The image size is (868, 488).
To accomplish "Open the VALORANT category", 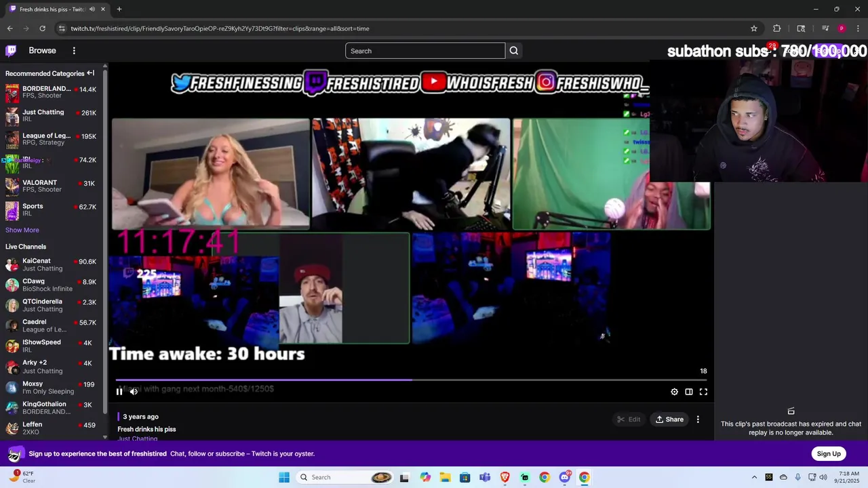I will (x=52, y=186).
